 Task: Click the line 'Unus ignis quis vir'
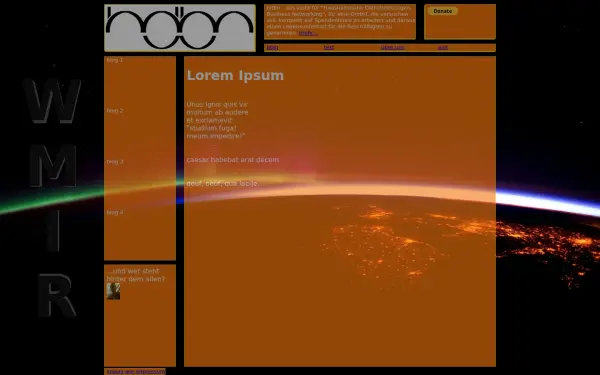pyautogui.click(x=217, y=104)
